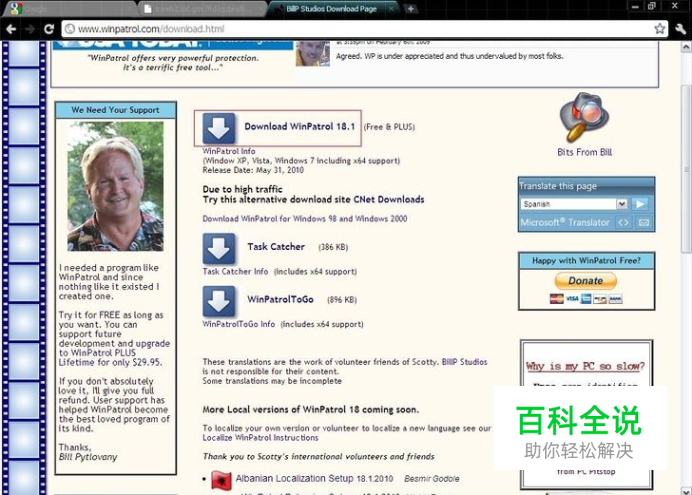Click the Microsoft Translator label

[565, 222]
